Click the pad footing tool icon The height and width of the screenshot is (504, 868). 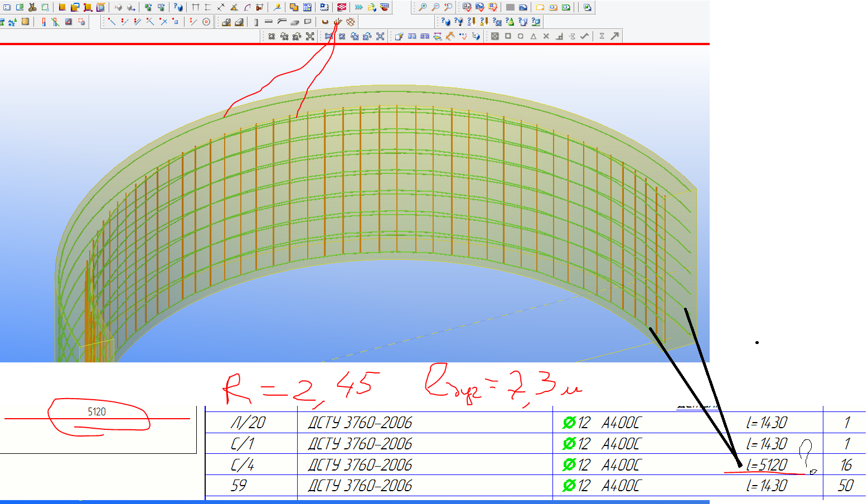click(226, 22)
